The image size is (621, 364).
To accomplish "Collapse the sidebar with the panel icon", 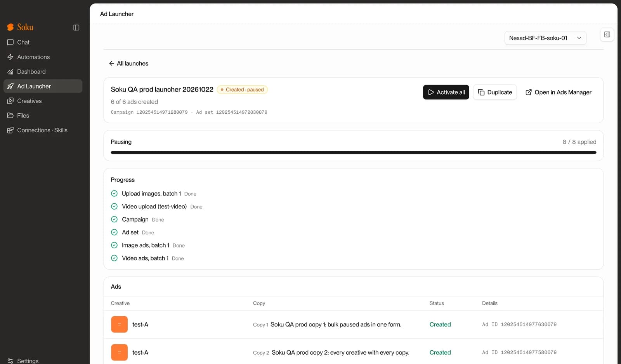I will click(x=76, y=28).
